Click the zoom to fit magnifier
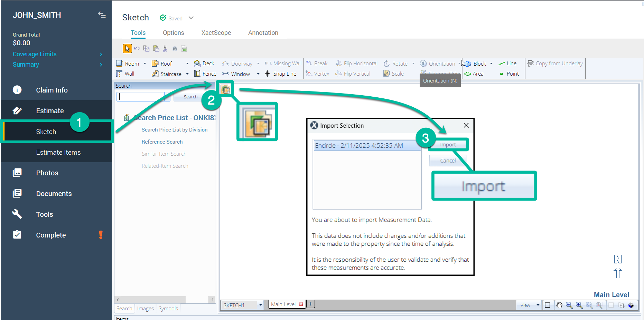 click(x=589, y=305)
